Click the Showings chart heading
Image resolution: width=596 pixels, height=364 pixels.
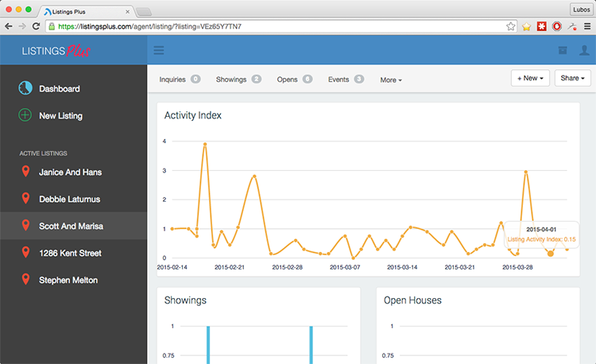tap(185, 300)
